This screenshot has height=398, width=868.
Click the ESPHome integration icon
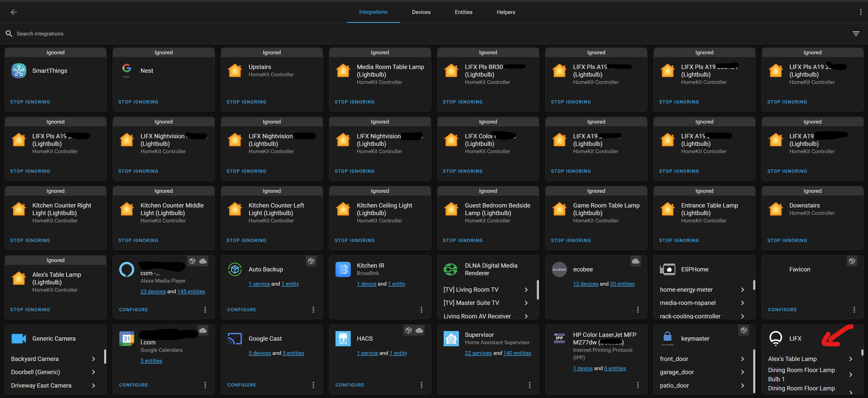tap(668, 269)
